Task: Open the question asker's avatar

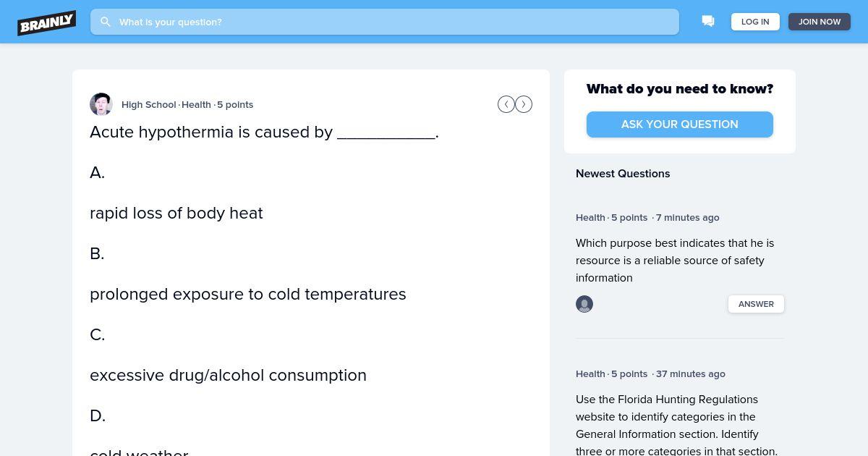Action: tap(101, 104)
